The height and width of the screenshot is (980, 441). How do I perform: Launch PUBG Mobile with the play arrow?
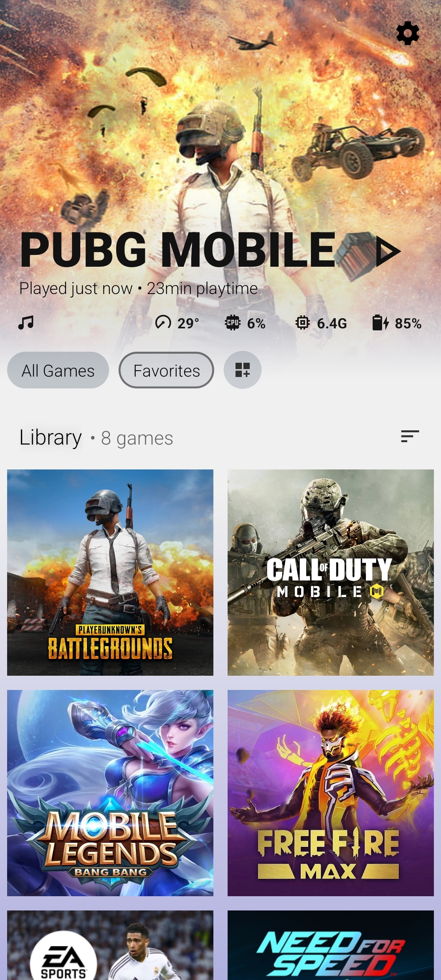387,251
